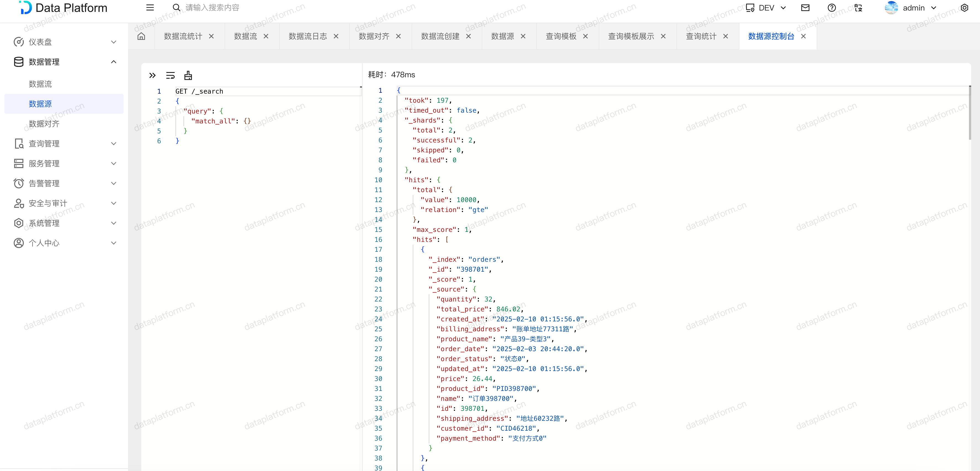Click the clear editor brush icon
Image resolution: width=980 pixels, height=471 pixels.
click(x=188, y=75)
